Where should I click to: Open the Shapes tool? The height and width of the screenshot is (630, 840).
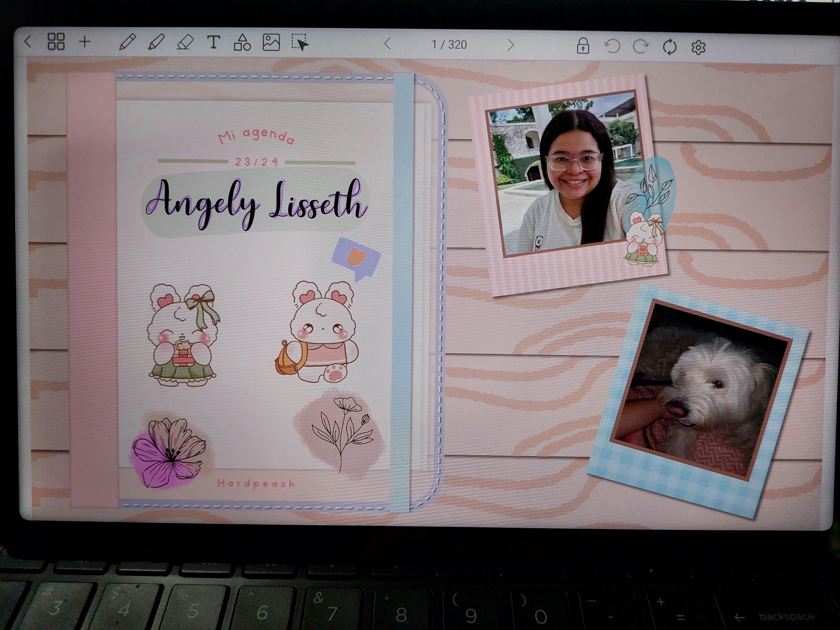click(x=242, y=43)
